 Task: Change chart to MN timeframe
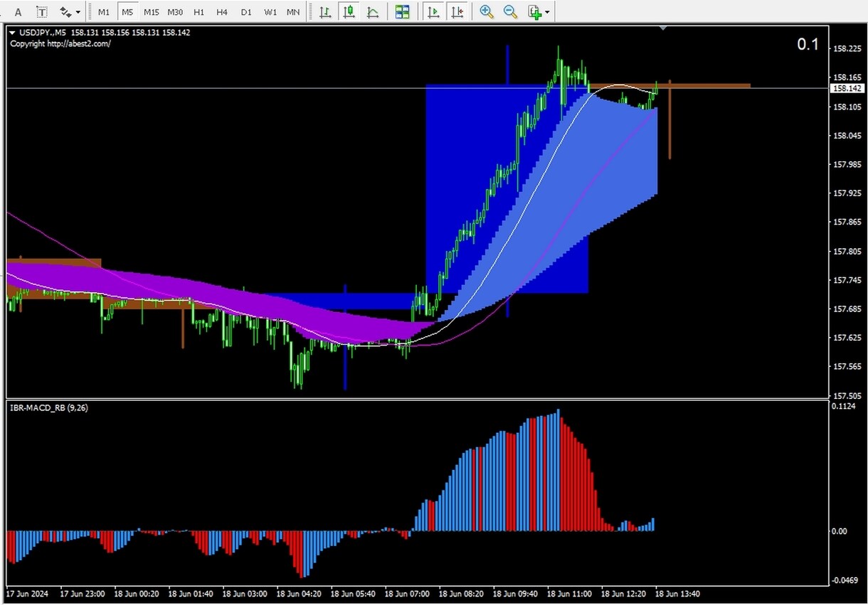click(x=292, y=12)
